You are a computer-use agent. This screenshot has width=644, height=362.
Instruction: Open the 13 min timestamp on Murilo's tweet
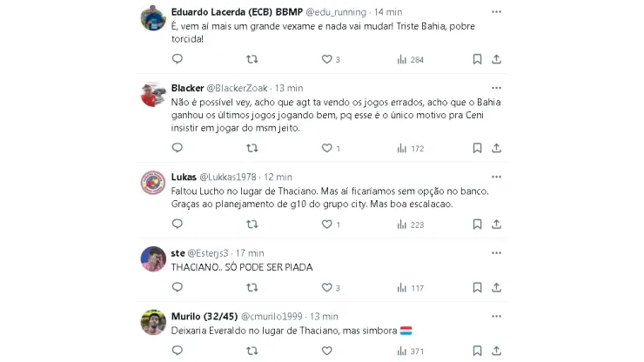(324, 317)
